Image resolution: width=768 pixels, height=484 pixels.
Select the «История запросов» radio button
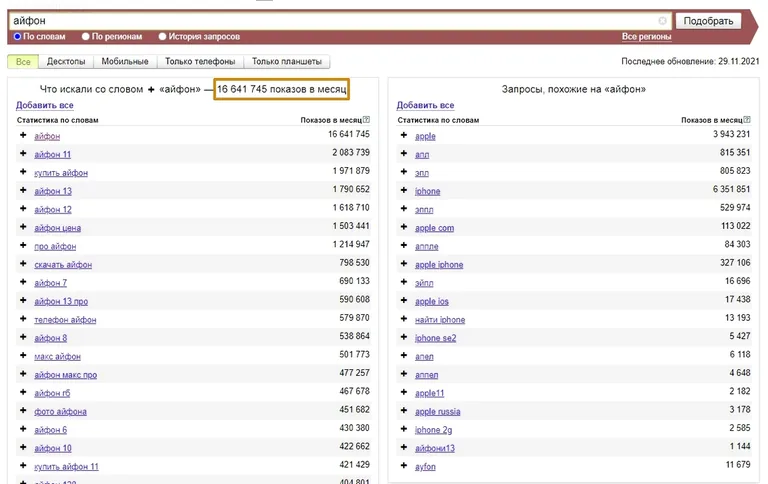tap(163, 36)
